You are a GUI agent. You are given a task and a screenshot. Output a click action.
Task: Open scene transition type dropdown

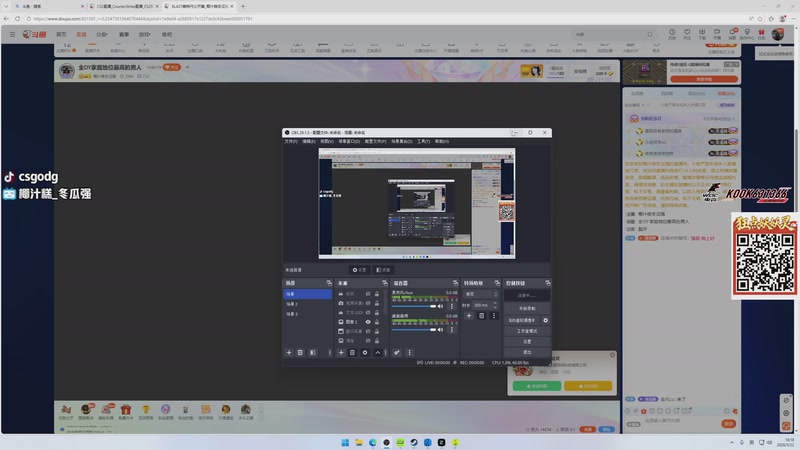click(481, 294)
